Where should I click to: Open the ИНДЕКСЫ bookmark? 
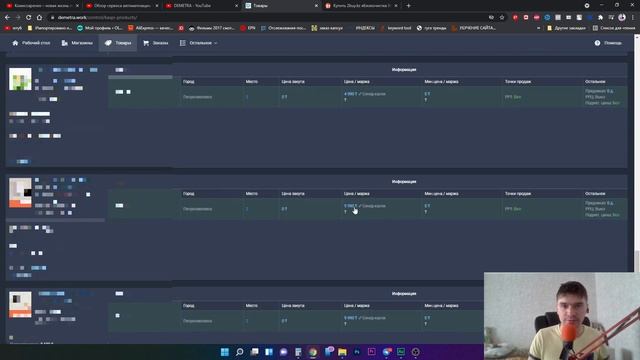pos(365,28)
